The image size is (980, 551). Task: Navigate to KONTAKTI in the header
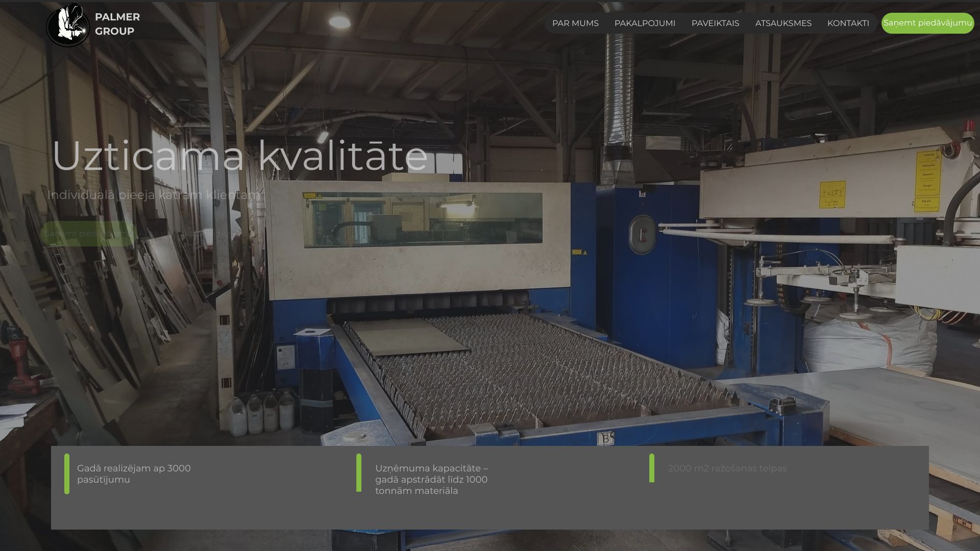click(848, 23)
